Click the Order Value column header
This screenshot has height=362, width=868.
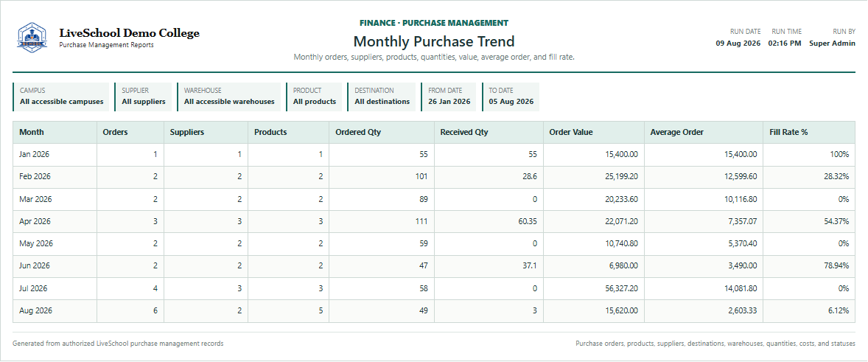click(593, 132)
